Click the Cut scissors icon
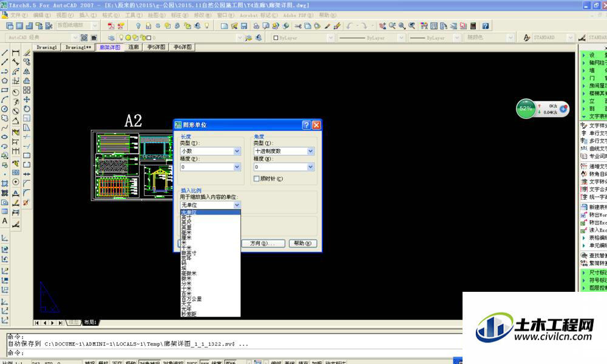Screen dimensions: 607x364 [297, 26]
